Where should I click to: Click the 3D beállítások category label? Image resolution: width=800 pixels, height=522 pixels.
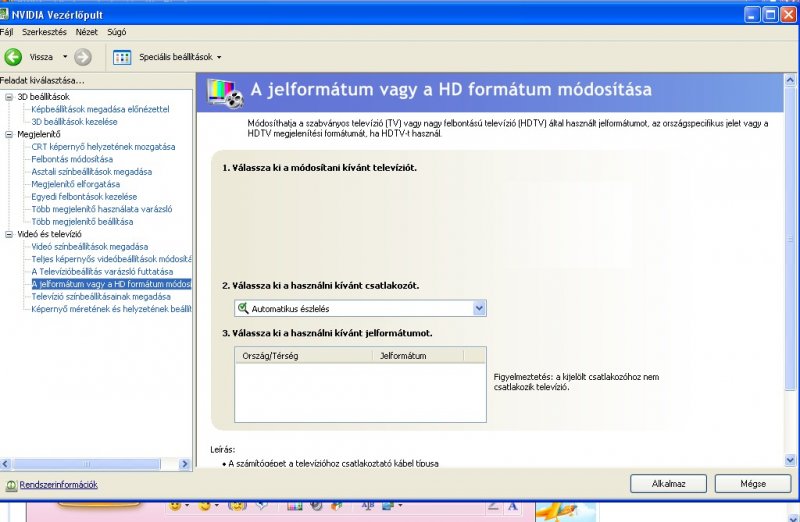(x=43, y=96)
